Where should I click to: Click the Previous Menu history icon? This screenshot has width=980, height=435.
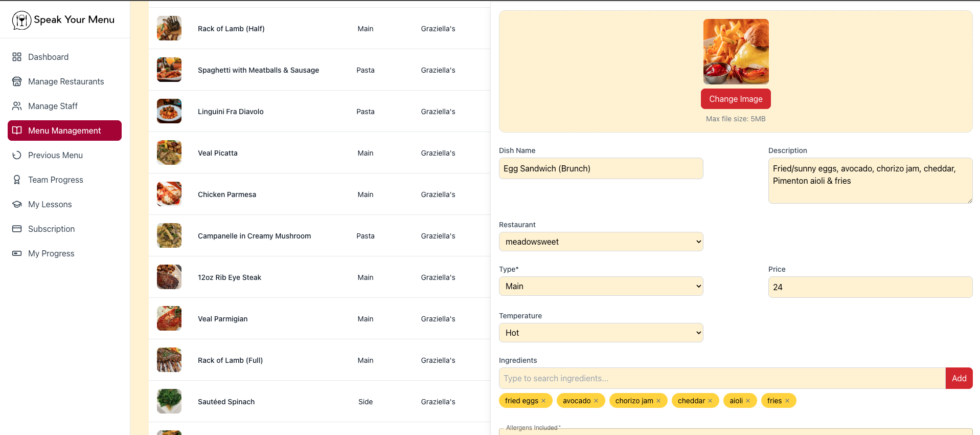17,155
